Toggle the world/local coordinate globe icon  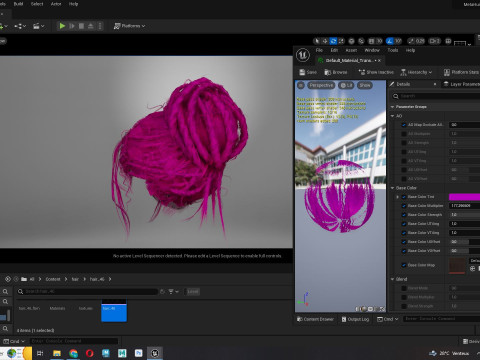[x=351, y=41]
